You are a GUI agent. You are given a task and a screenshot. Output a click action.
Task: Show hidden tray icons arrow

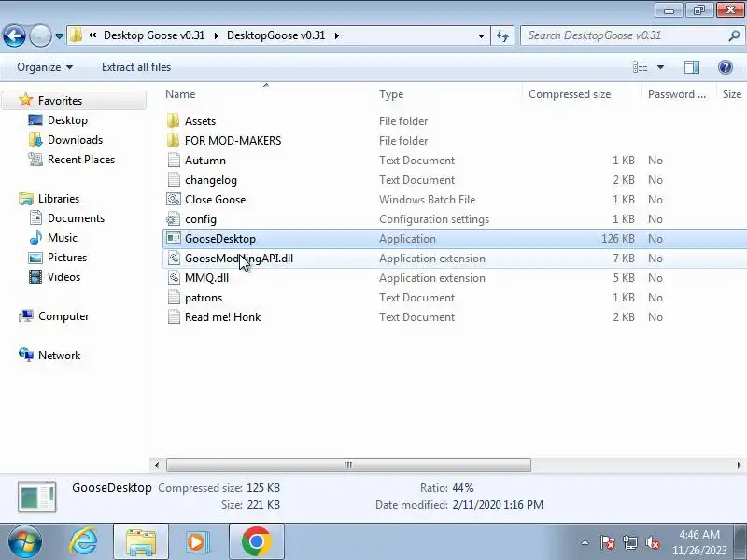pos(585,542)
